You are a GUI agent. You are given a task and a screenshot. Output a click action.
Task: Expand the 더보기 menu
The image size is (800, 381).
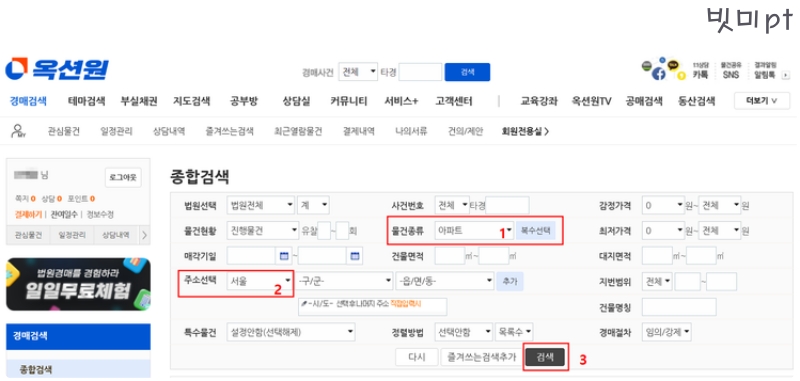click(x=762, y=101)
